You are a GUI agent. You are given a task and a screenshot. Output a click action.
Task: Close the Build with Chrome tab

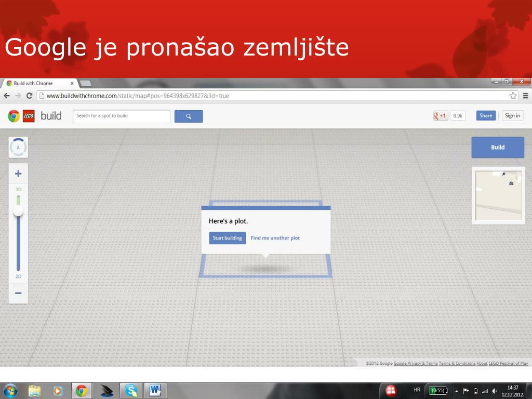pos(72,84)
